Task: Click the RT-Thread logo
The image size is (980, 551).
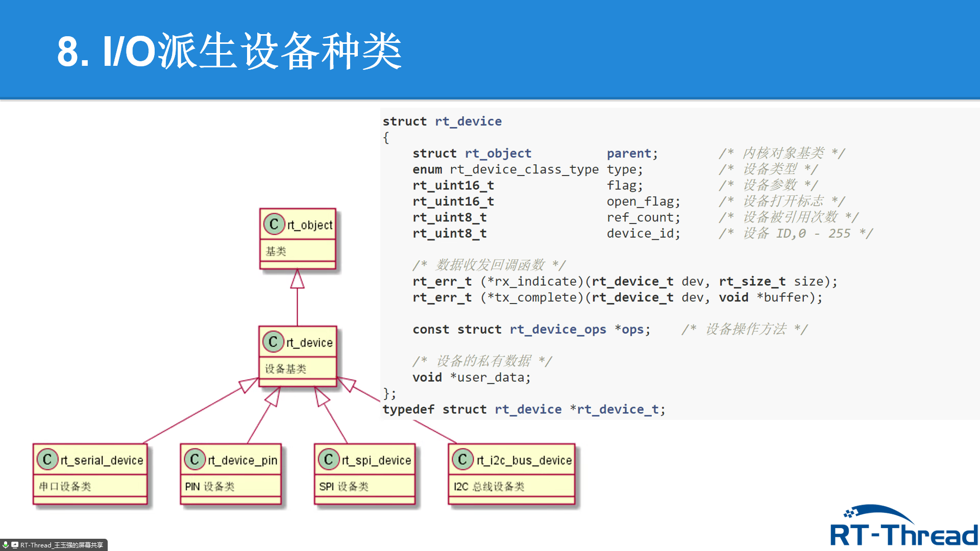Action: coord(903,526)
